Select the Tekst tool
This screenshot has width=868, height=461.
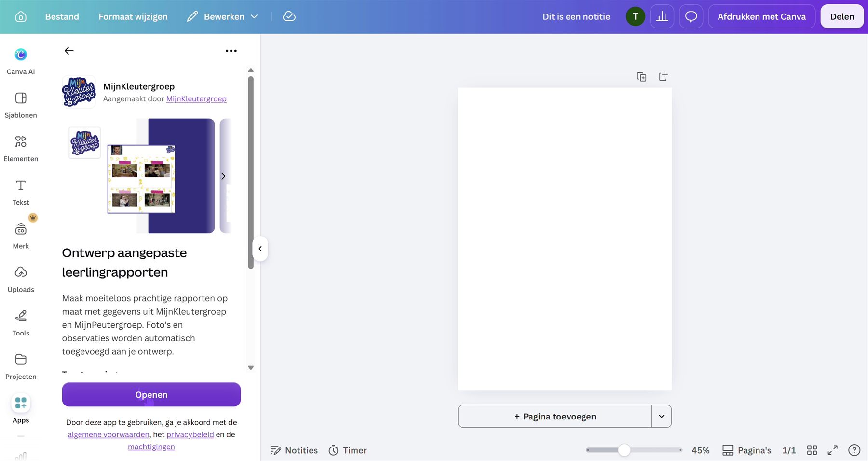click(x=21, y=192)
